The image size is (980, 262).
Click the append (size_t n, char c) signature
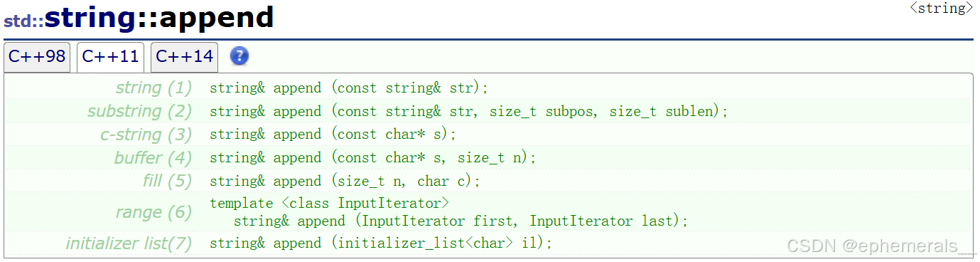click(345, 182)
